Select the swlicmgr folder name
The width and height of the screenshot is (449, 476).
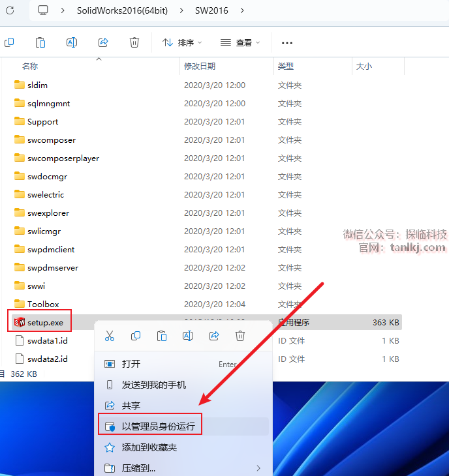44,231
